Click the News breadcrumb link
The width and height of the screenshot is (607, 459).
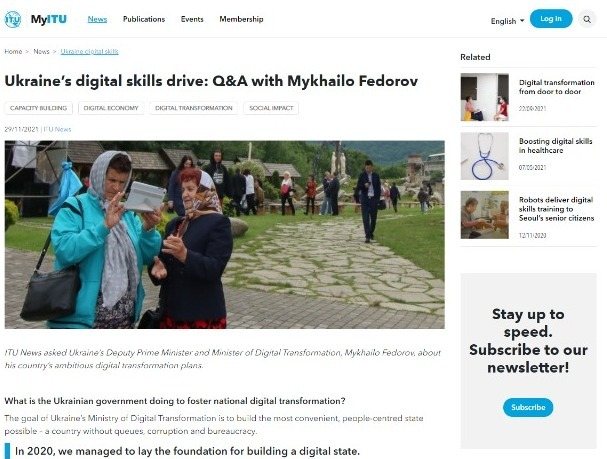click(41, 51)
